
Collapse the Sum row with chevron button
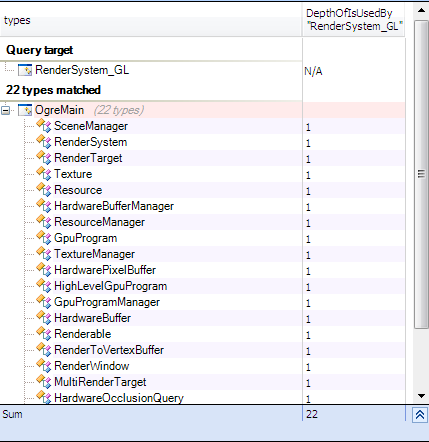420,415
